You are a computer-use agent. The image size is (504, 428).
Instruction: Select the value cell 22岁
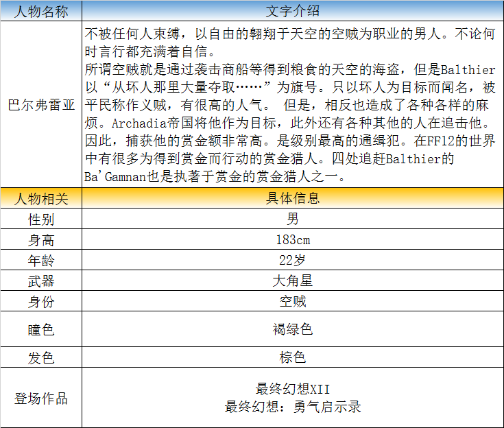(x=293, y=260)
